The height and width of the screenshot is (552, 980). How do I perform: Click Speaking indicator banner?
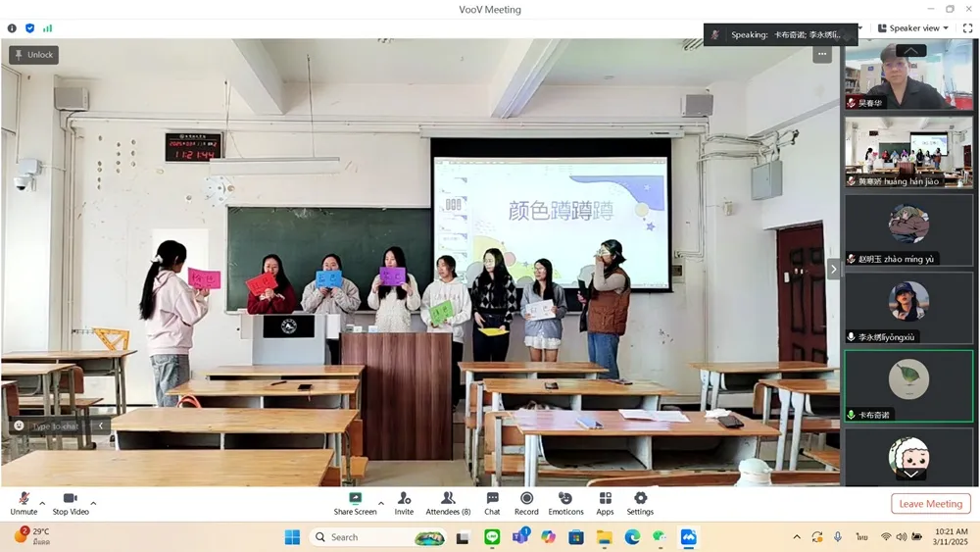[x=781, y=35]
